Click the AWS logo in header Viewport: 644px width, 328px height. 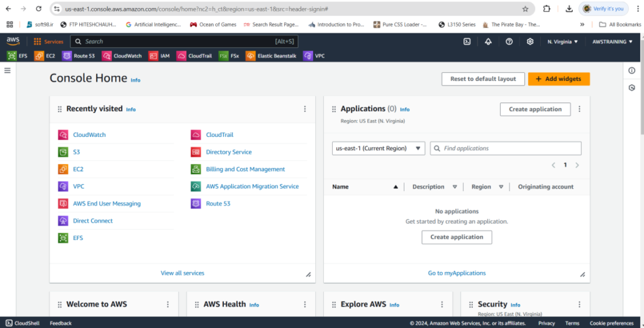(x=13, y=41)
